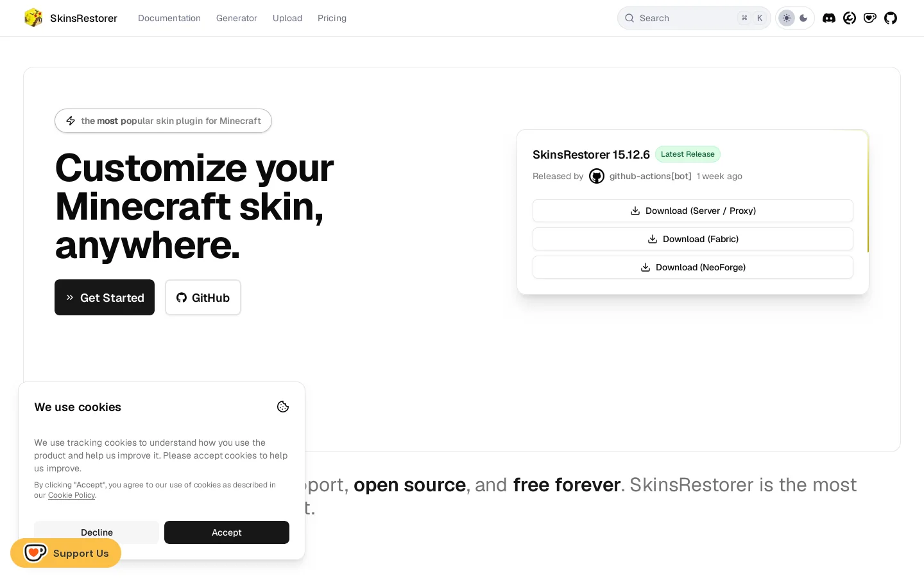
Task: Open the SkinsRestorer logo home link
Action: click(x=71, y=18)
